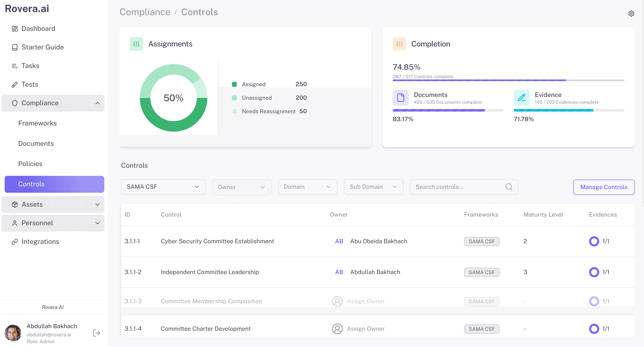The width and height of the screenshot is (644, 347).
Task: Click the Assigned legend dot
Action: coord(234,84)
